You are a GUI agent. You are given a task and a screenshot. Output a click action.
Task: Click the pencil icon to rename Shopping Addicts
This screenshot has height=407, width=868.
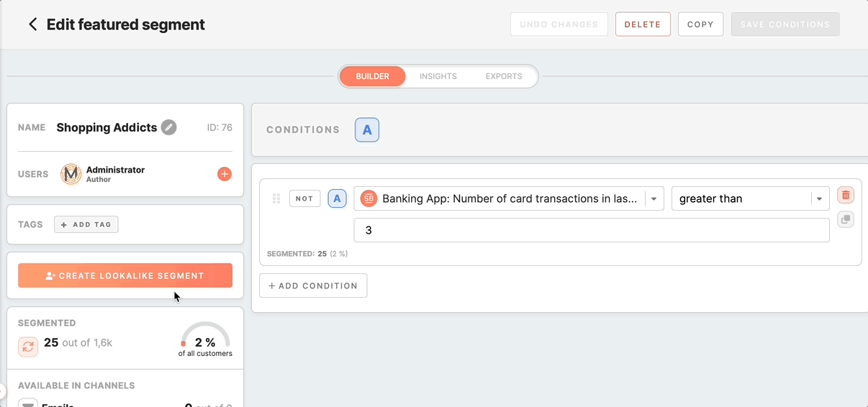pyautogui.click(x=168, y=127)
